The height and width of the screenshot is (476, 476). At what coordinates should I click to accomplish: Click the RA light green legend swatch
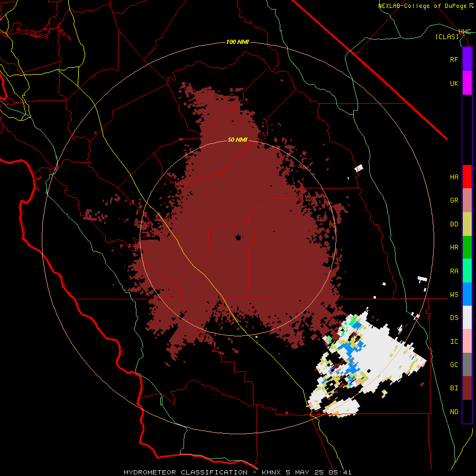pos(467,271)
